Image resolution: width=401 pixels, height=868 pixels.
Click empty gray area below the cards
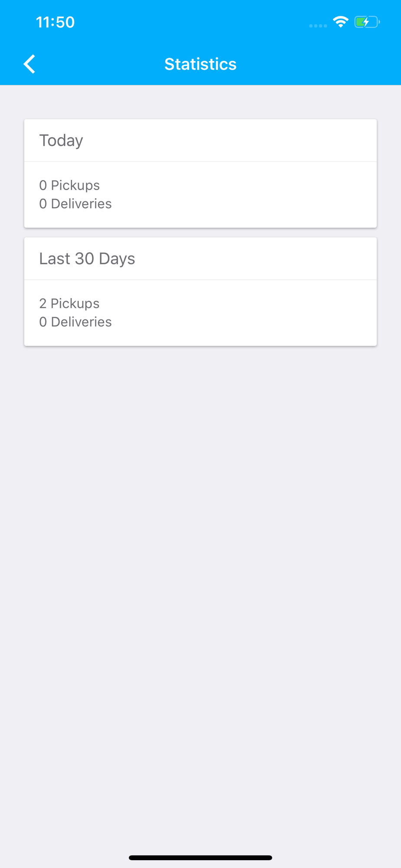pos(200,564)
